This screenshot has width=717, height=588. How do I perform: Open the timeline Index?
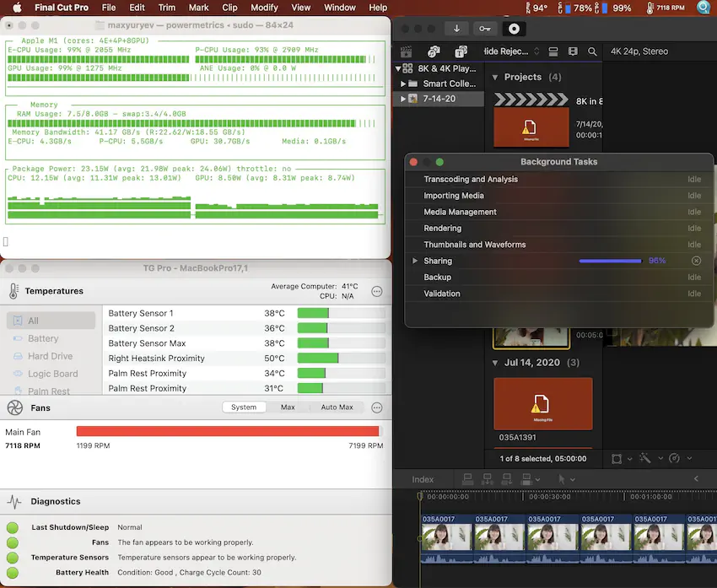tap(422, 479)
